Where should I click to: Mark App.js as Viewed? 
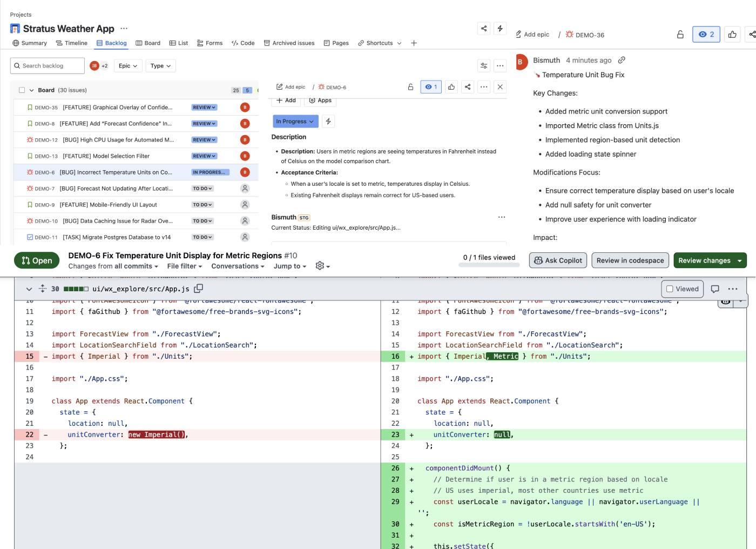click(x=683, y=289)
